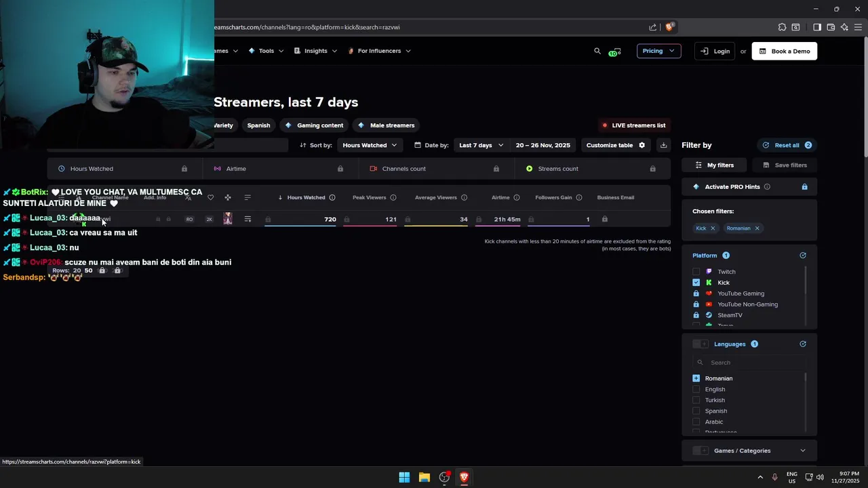This screenshot has height=488, width=868.
Task: Expand the Tools menu
Action: [266, 51]
